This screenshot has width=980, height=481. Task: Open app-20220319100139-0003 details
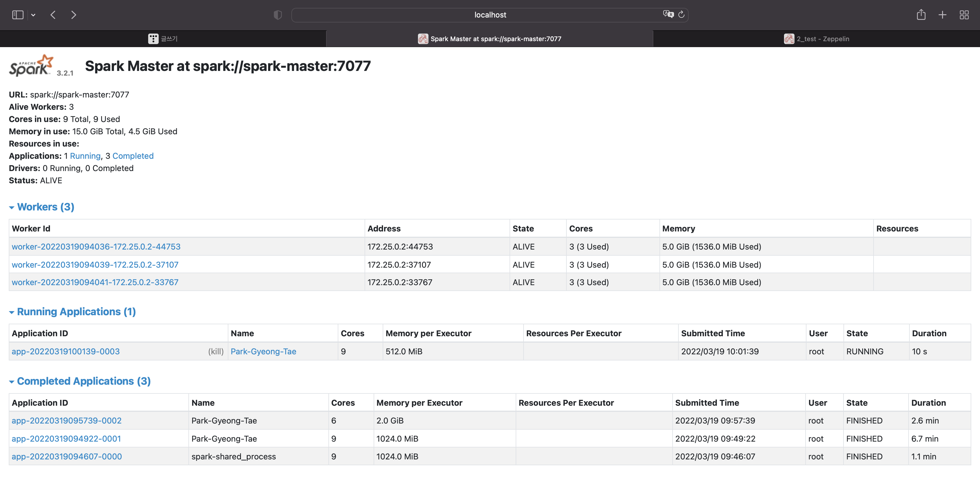pyautogui.click(x=66, y=351)
